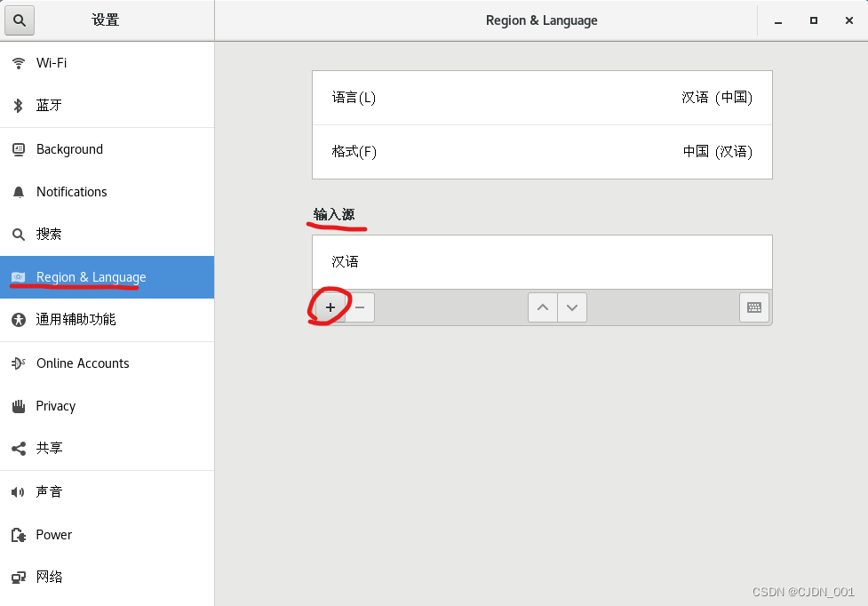Screen dimensions: 868x606
Task: Remove input source with minus button
Action: (x=360, y=307)
